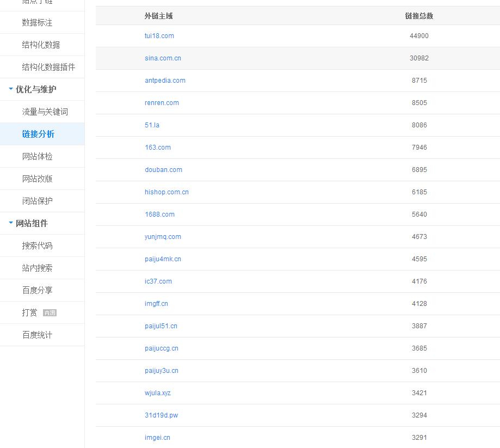Viewport: 500px width, 448px height.
Task: Open the paiju4mk.cn domain link
Action: click(x=163, y=259)
